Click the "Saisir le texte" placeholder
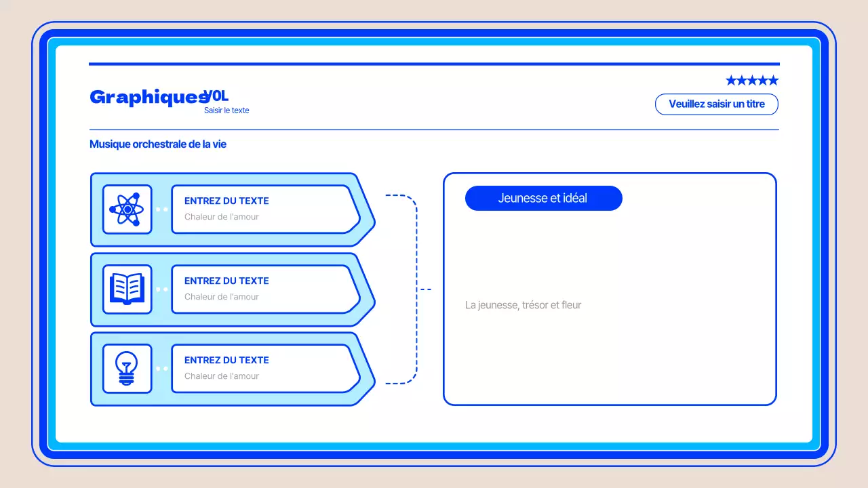This screenshot has height=488, width=868. [x=226, y=110]
